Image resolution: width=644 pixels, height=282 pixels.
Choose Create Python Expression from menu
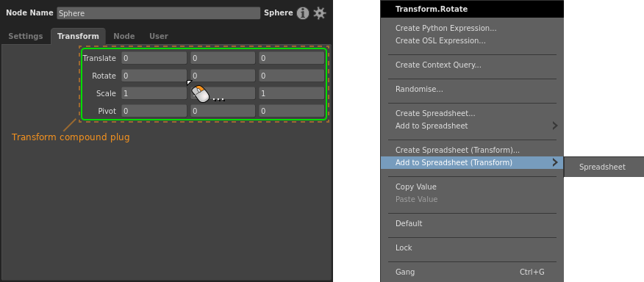tap(446, 29)
